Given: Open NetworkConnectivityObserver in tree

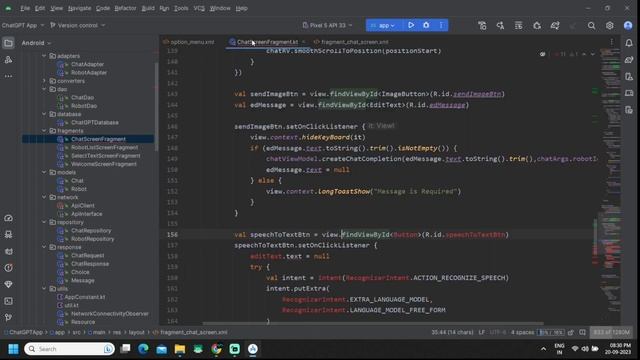Looking at the screenshot, I should pyautogui.click(x=109, y=313).
